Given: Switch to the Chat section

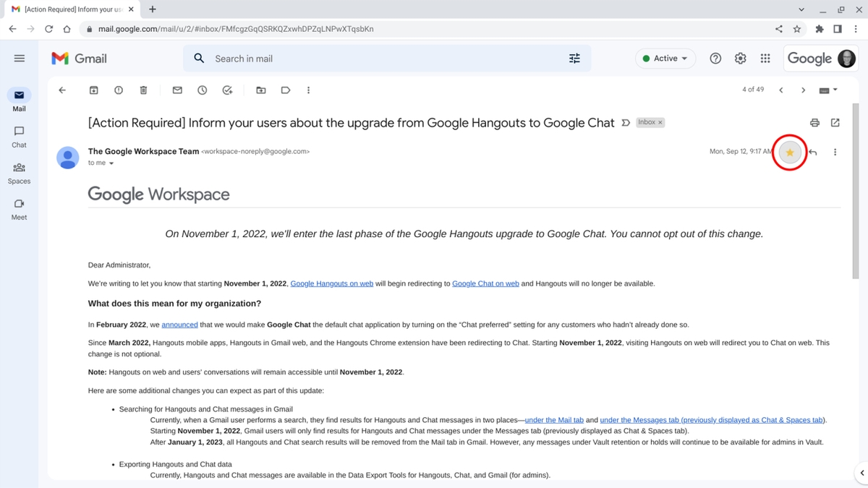Looking at the screenshot, I should coord(19,136).
